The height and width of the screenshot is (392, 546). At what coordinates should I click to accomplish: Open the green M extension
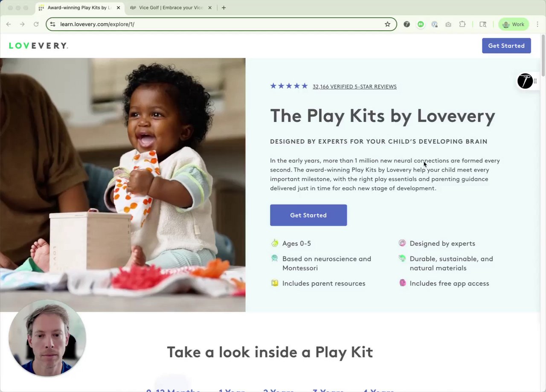coord(421,24)
